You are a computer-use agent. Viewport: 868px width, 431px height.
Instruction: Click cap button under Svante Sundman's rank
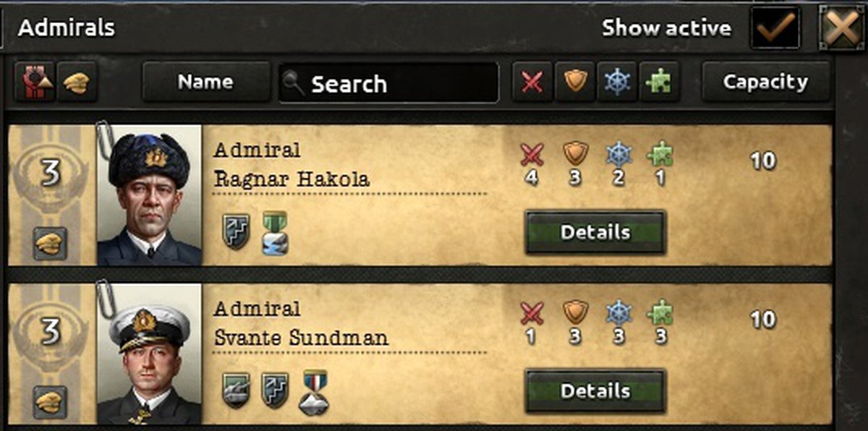[50, 401]
